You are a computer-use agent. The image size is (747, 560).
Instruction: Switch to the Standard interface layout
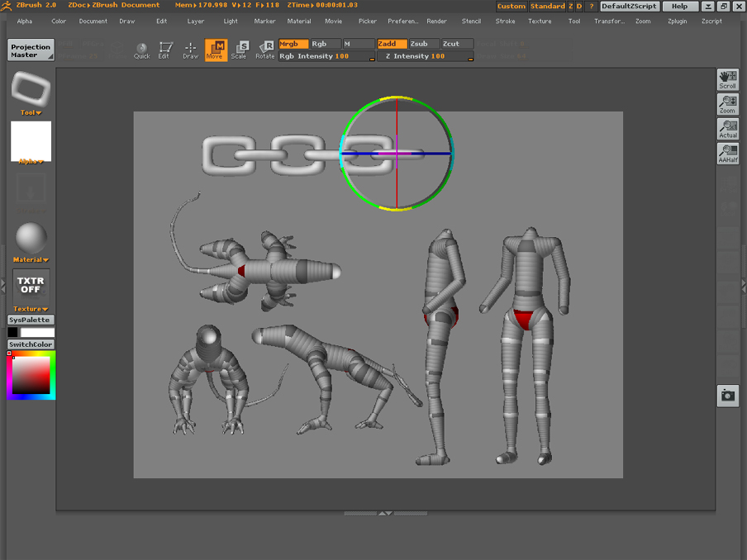pos(547,6)
